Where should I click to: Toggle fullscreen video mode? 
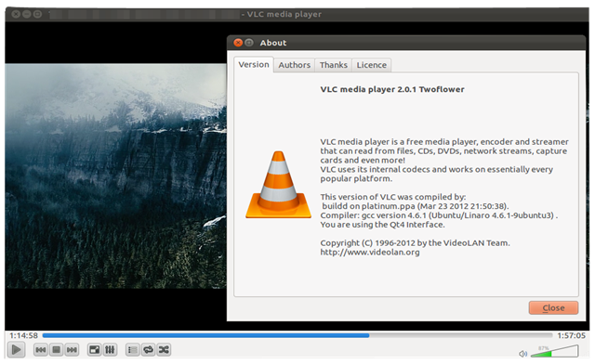click(95, 349)
